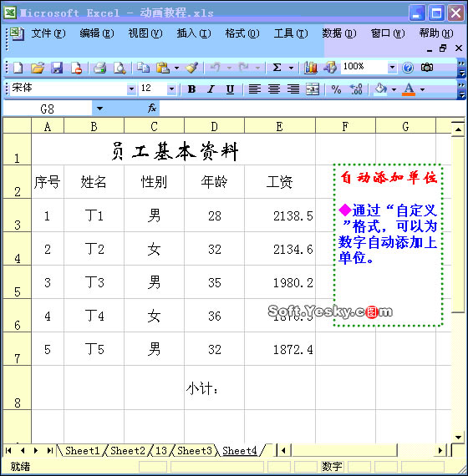The width and height of the screenshot is (468, 476).
Task: Select row 5 header
Action: point(17,282)
